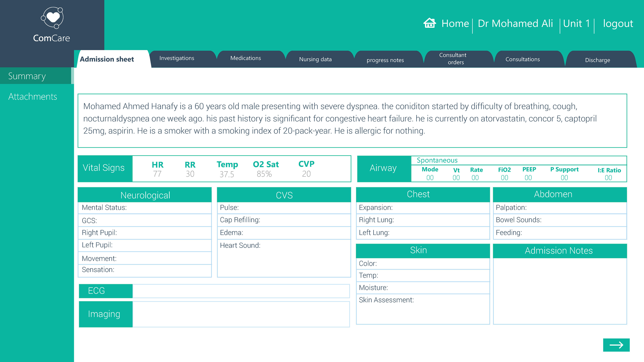Go to the Nursing data tab
This screenshot has height=362, width=644.
click(x=315, y=59)
